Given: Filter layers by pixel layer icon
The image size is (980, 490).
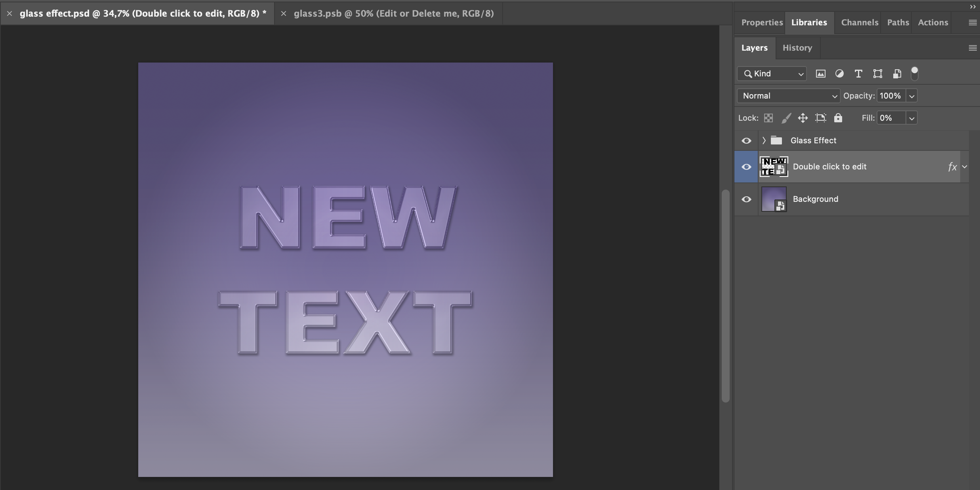Looking at the screenshot, I should point(820,74).
